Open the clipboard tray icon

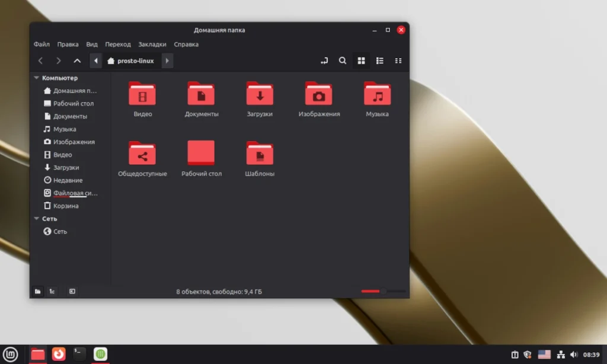515,355
